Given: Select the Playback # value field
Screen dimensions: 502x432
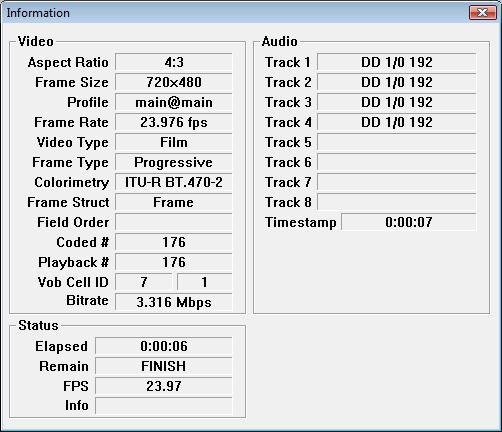Looking at the screenshot, I should click(174, 262).
